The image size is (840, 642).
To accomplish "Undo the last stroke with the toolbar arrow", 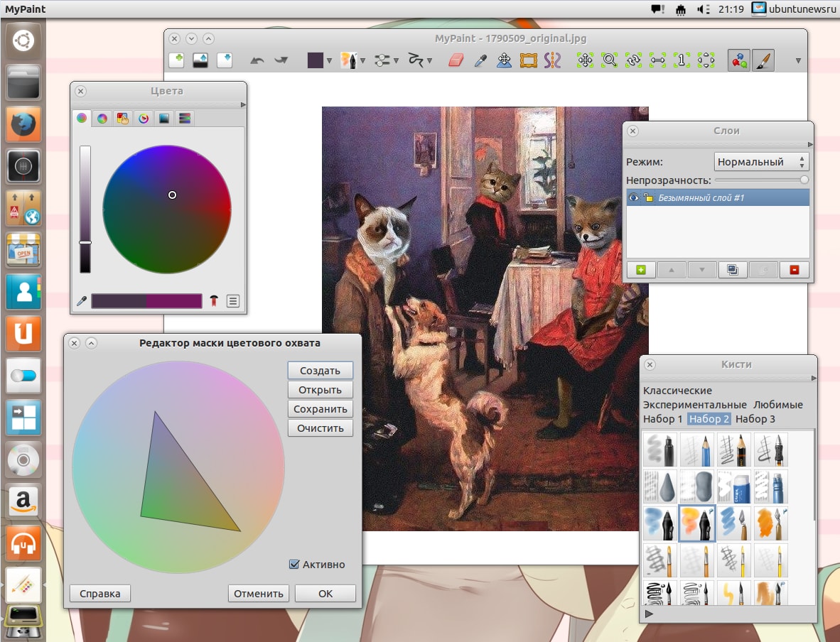I will (x=257, y=60).
